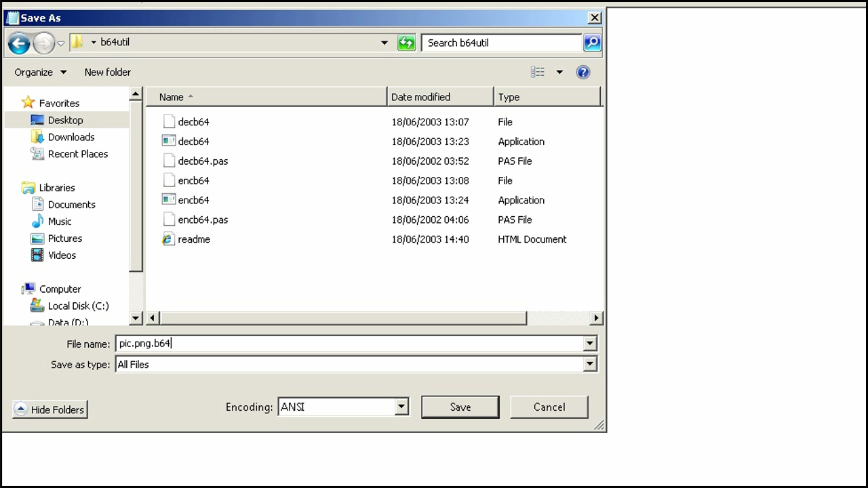Open the File name dropdown arrow
868x488 pixels.
coord(589,344)
